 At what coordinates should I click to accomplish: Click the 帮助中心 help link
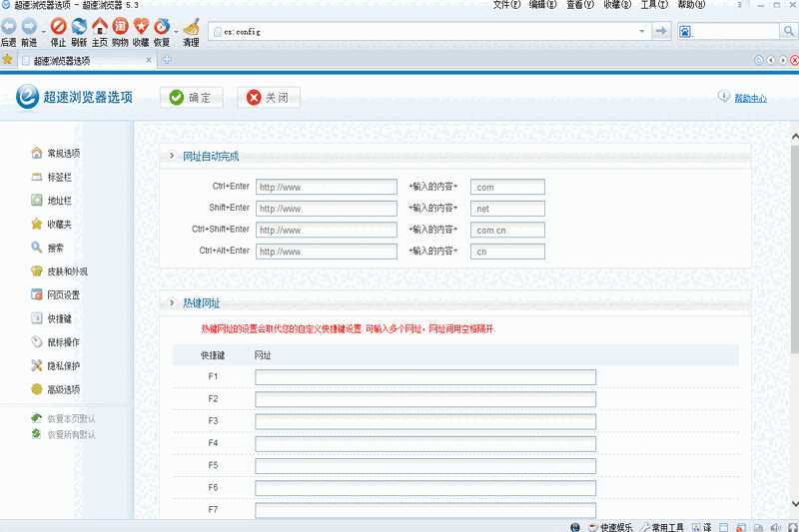pos(750,98)
